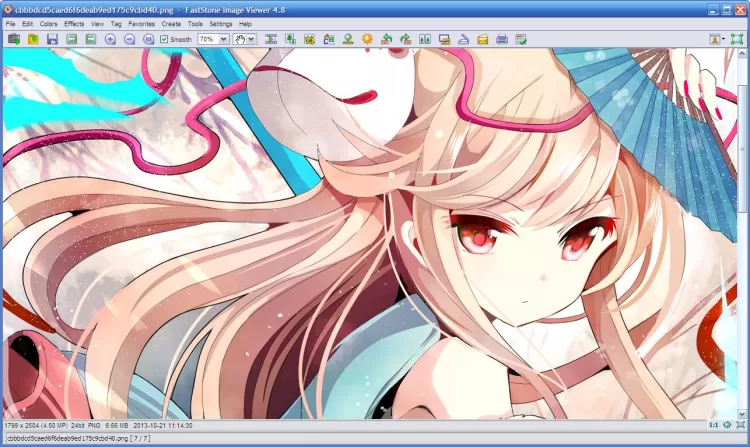The height and width of the screenshot is (447, 750).
Task: Open the File menu
Action: coord(11,23)
